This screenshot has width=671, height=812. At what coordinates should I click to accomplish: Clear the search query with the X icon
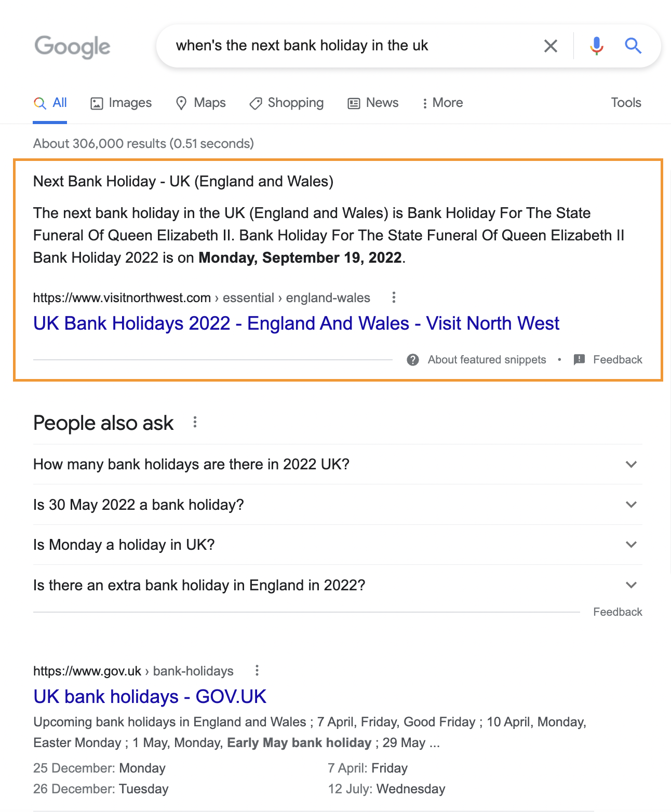tap(551, 46)
